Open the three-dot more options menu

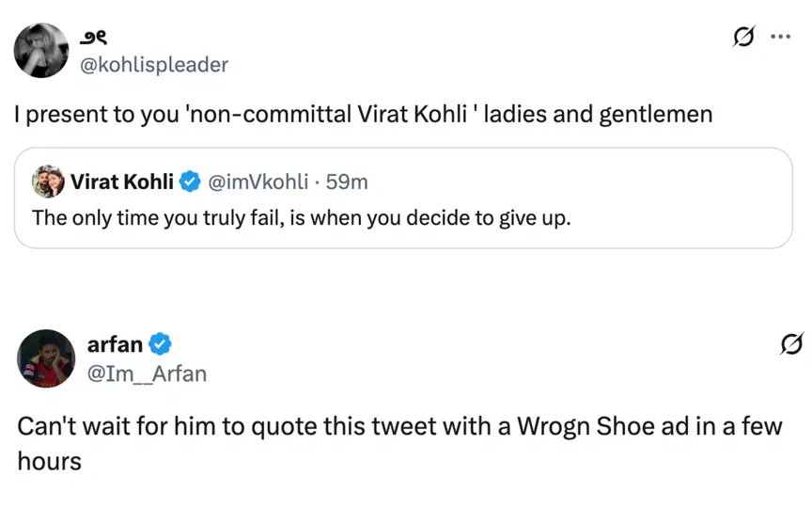(x=780, y=38)
